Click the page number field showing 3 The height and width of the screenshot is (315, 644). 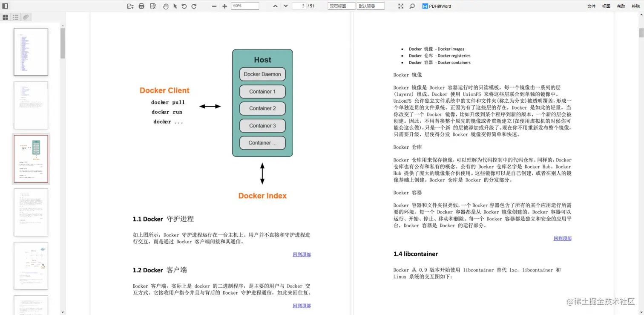tap(299, 6)
